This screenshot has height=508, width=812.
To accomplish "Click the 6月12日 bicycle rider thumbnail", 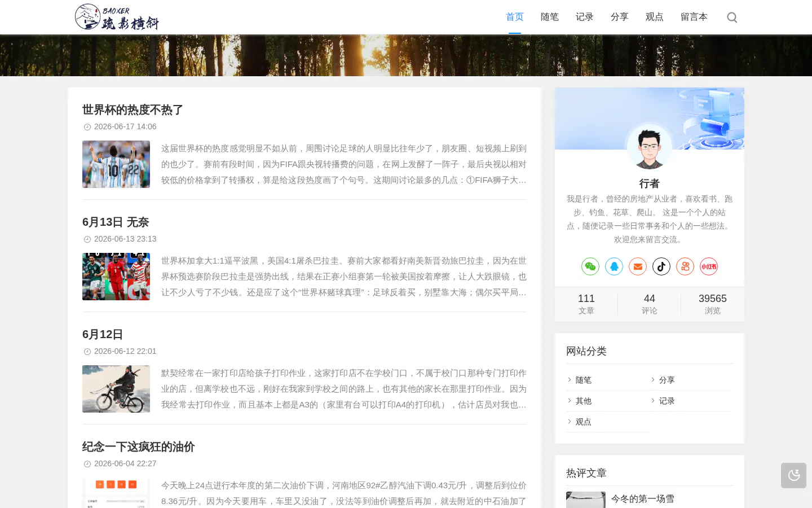I will [116, 389].
